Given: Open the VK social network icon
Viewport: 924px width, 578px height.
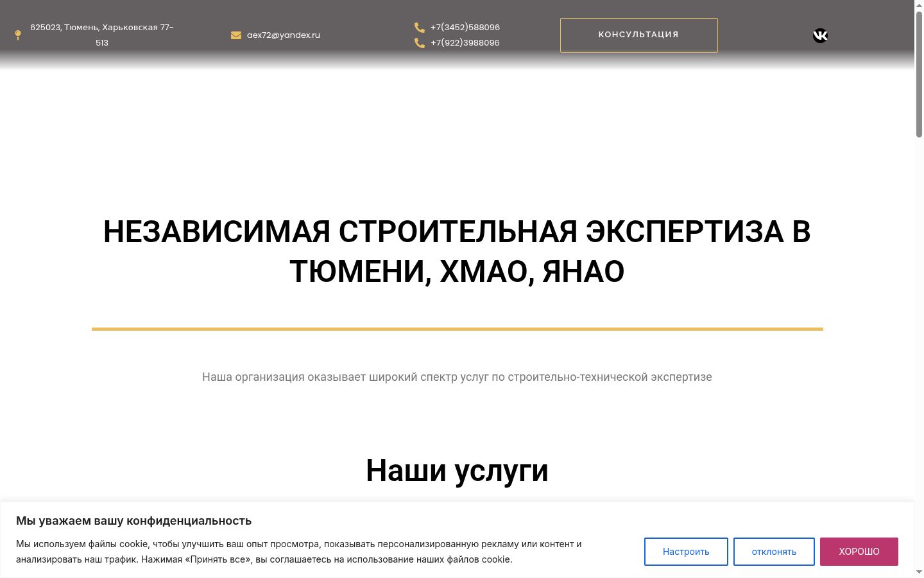Looking at the screenshot, I should coord(820,35).
